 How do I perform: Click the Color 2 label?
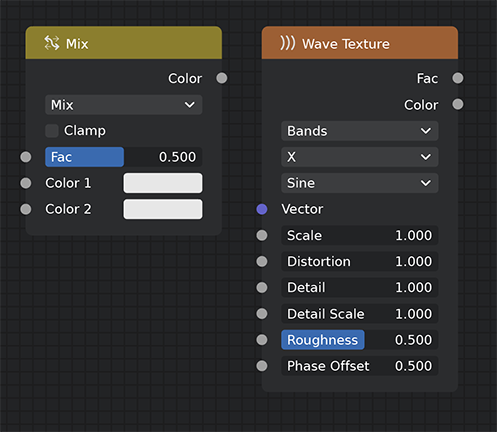(x=68, y=209)
